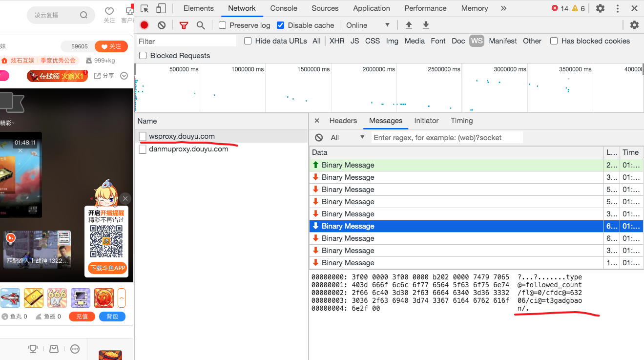The height and width of the screenshot is (360, 644).
Task: Open network search with the magnifier icon
Action: coord(201,25)
